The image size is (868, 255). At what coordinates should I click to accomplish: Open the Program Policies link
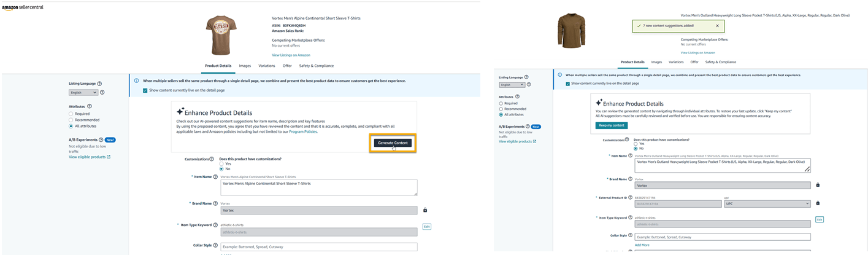click(303, 131)
